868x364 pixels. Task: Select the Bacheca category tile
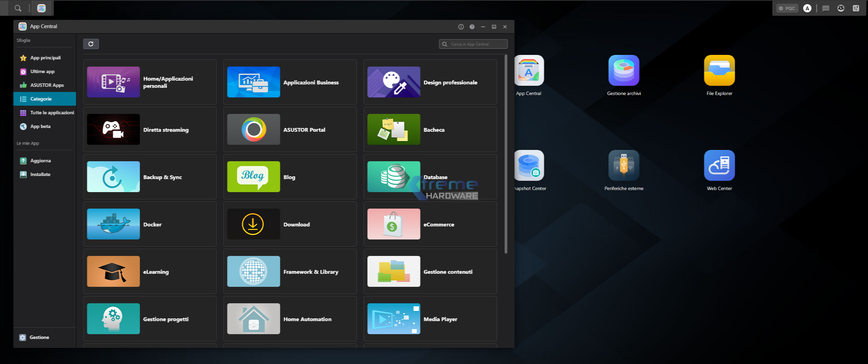tap(430, 129)
